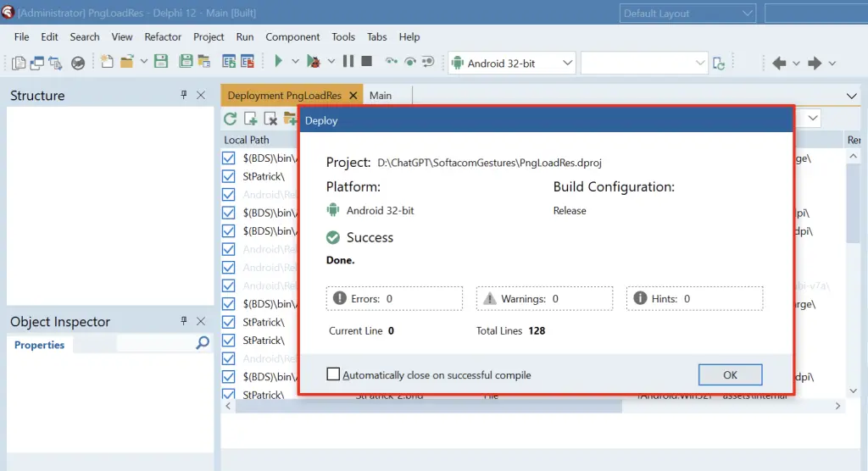Click the Pause toolbar icon
Screen dimensions: 868x471
point(348,61)
